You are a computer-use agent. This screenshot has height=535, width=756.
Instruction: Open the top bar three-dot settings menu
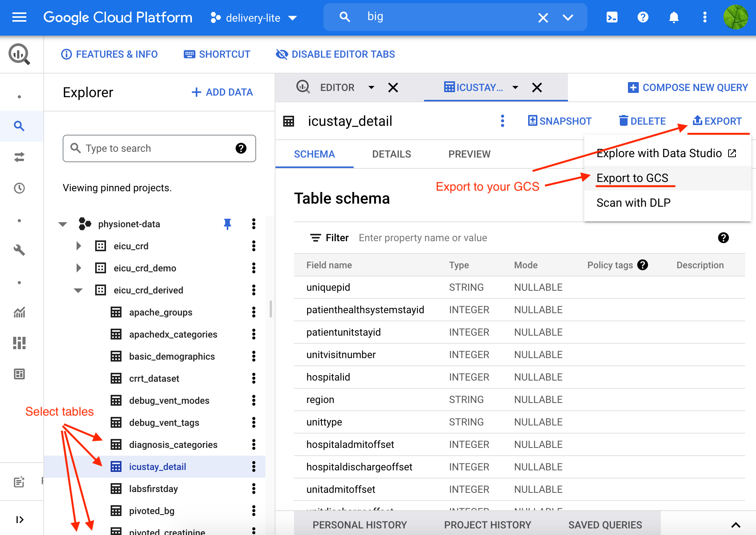[x=705, y=17]
